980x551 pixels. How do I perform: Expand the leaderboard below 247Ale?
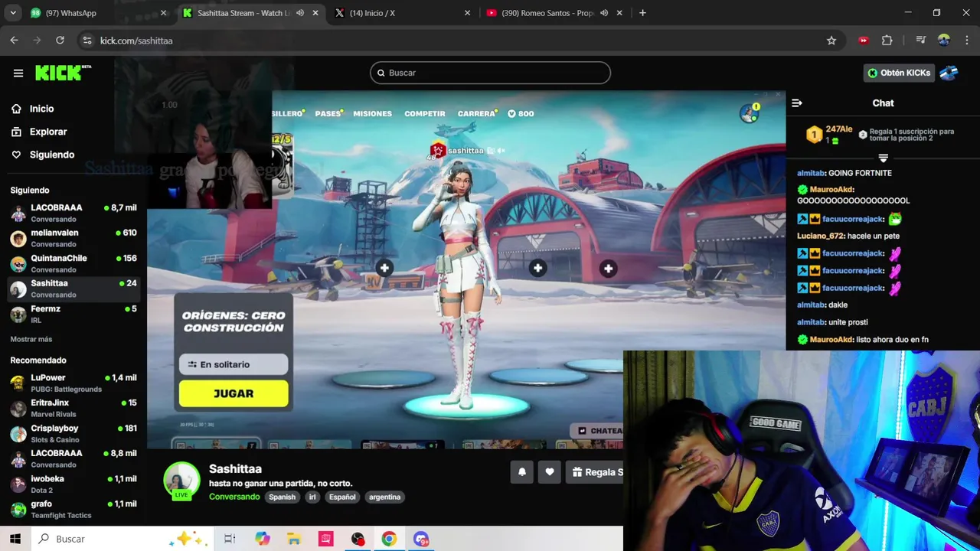883,158
